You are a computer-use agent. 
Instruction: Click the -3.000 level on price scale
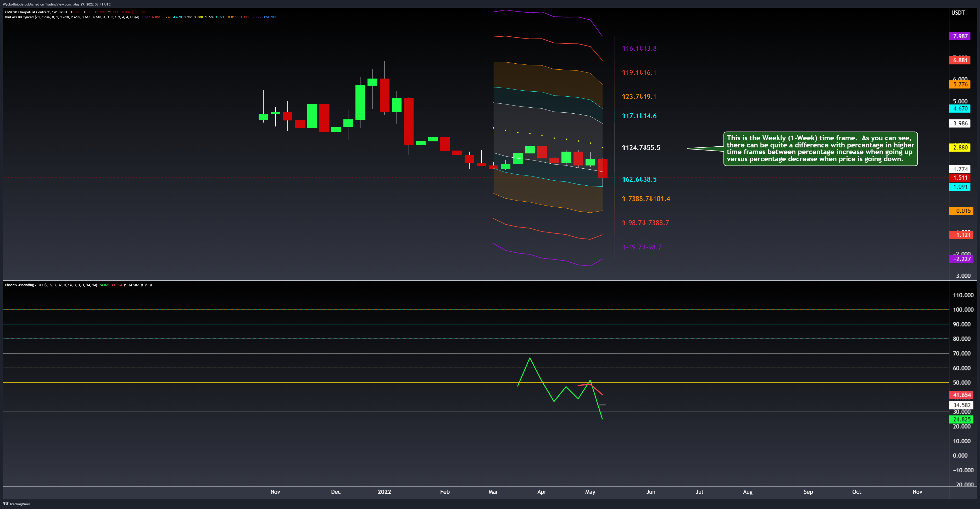tap(961, 276)
